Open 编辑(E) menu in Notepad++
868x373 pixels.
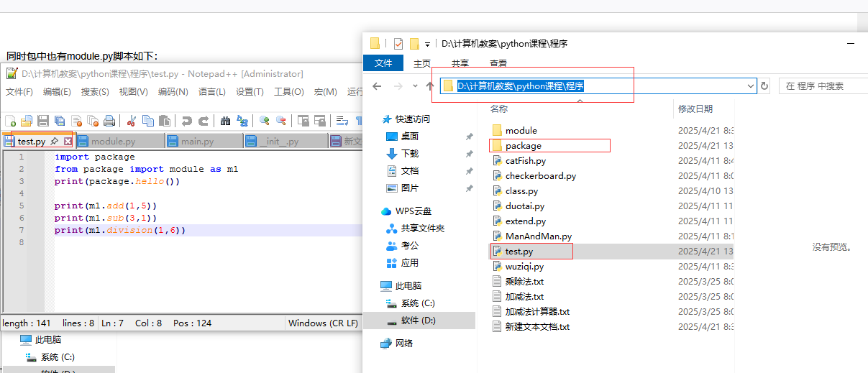point(57,92)
